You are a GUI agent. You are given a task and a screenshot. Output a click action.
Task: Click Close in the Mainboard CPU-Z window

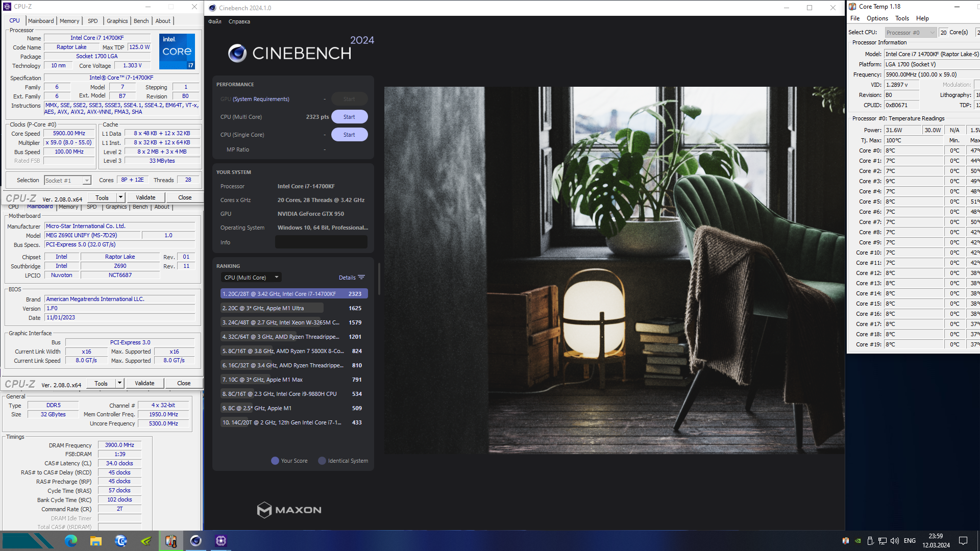coord(184,383)
